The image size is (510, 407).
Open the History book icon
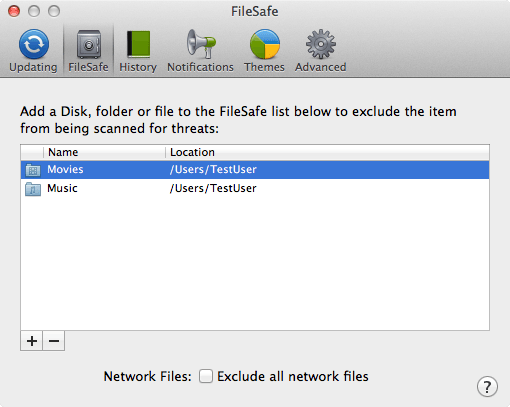point(138,44)
